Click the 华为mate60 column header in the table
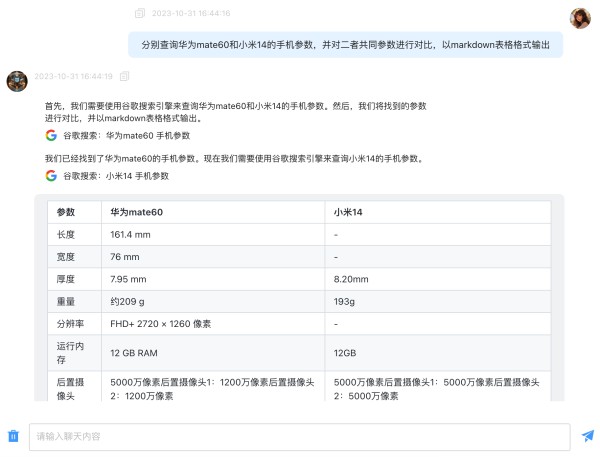Viewport: 600px width, 457px height. [x=137, y=212]
